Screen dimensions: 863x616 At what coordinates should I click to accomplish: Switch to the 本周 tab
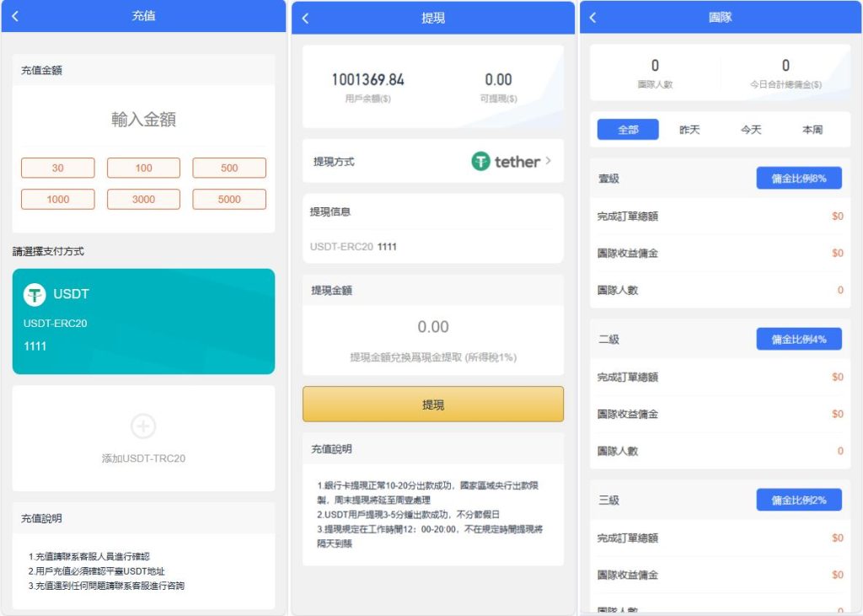[812, 130]
